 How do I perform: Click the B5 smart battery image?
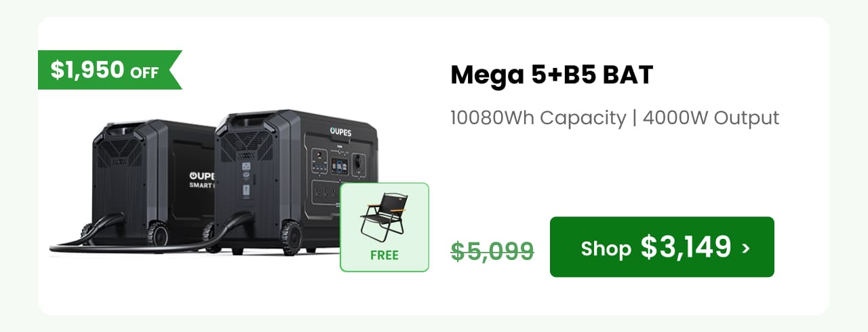tap(153, 182)
